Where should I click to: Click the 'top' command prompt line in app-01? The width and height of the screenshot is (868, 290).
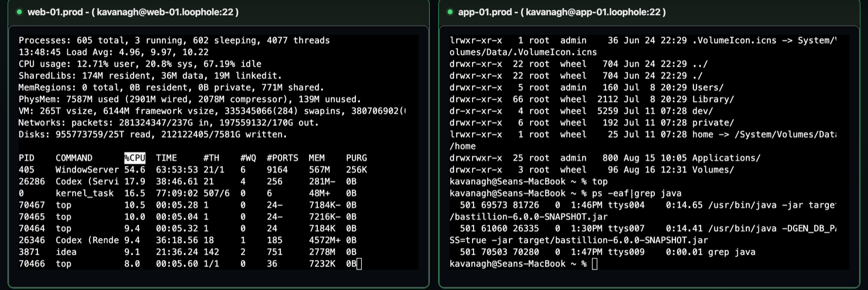528,182
